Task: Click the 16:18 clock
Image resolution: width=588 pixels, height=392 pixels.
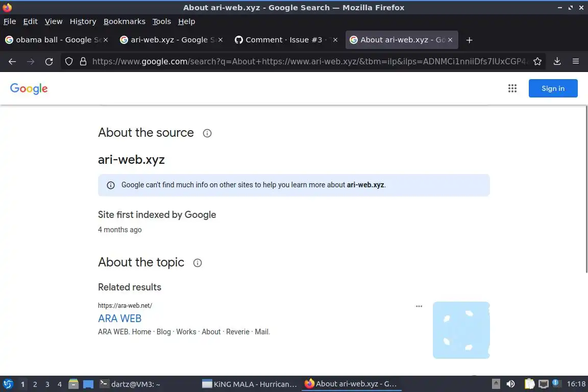Action: point(576,384)
